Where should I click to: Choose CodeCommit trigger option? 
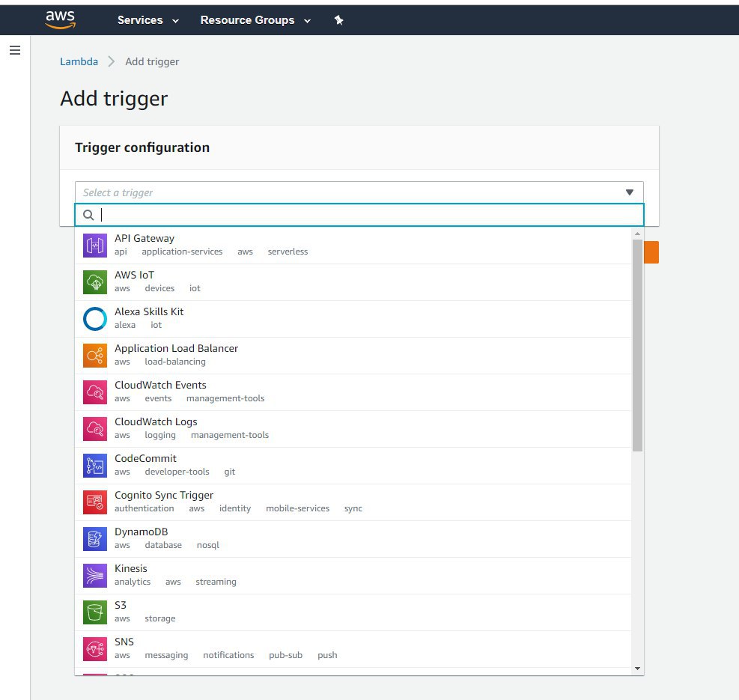click(x=353, y=466)
